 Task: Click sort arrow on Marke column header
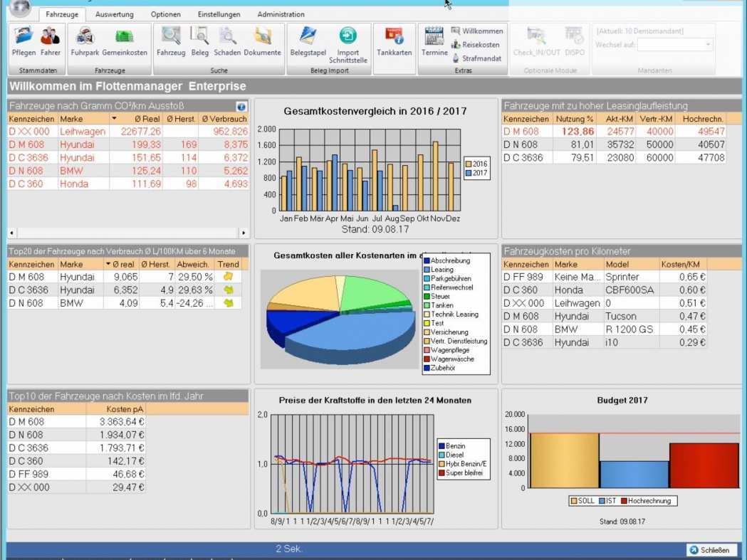point(114,119)
